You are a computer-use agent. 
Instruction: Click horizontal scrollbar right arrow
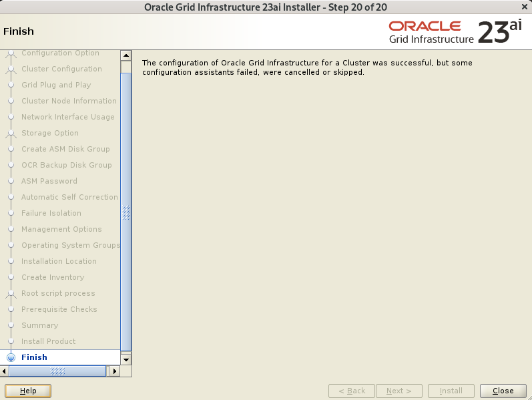[115, 371]
